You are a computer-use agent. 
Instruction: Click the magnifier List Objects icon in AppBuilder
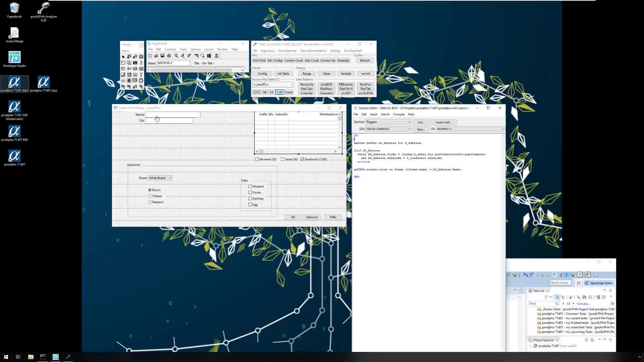(203, 56)
